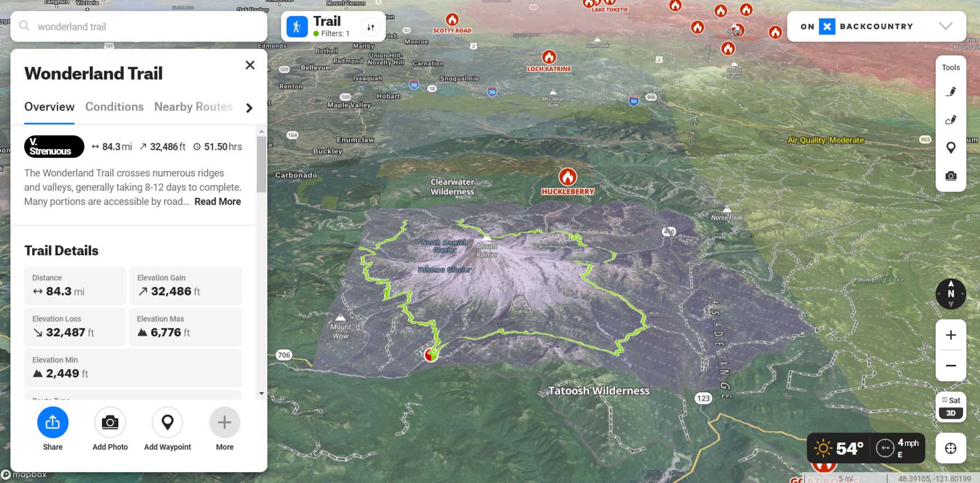The height and width of the screenshot is (483, 980).
Task: Open the Nearby Routes tab
Action: point(193,107)
